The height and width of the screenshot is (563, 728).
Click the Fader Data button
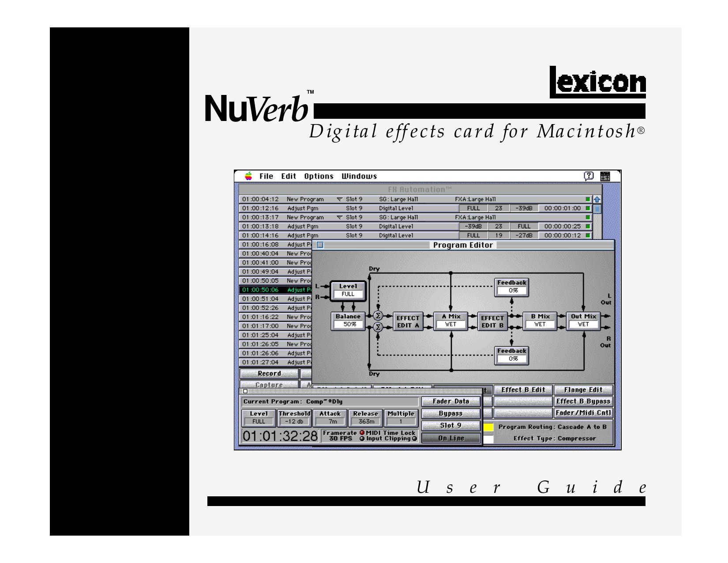click(451, 401)
